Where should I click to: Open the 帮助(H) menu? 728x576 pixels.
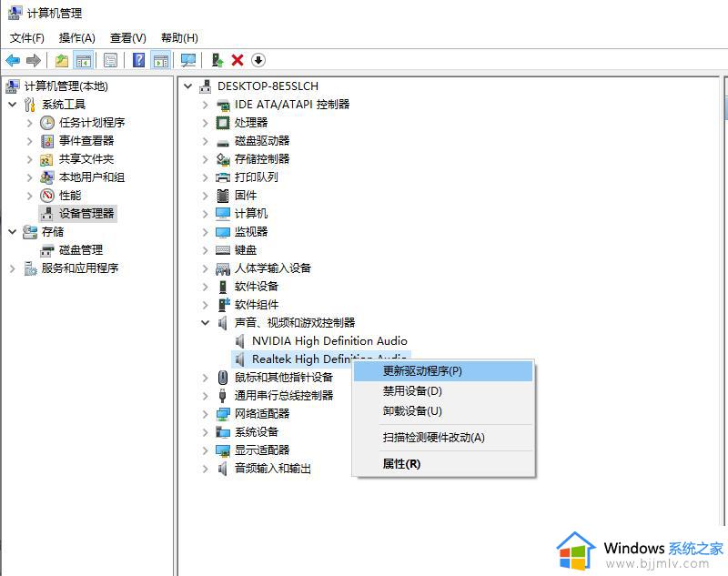point(179,37)
